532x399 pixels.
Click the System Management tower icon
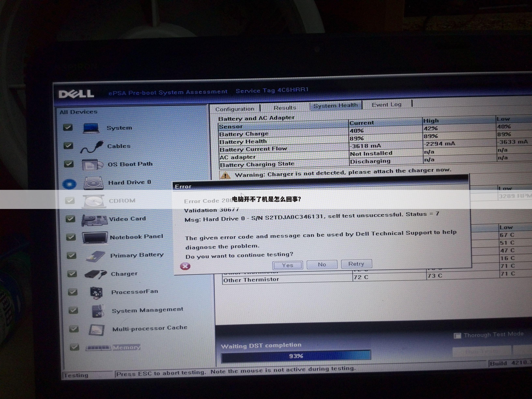pyautogui.click(x=98, y=311)
